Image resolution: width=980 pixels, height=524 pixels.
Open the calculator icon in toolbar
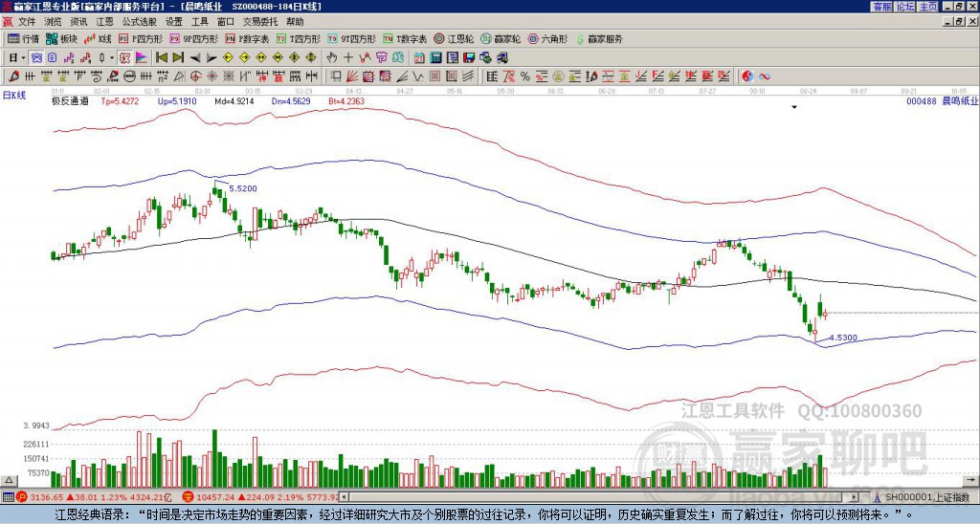pos(436,58)
